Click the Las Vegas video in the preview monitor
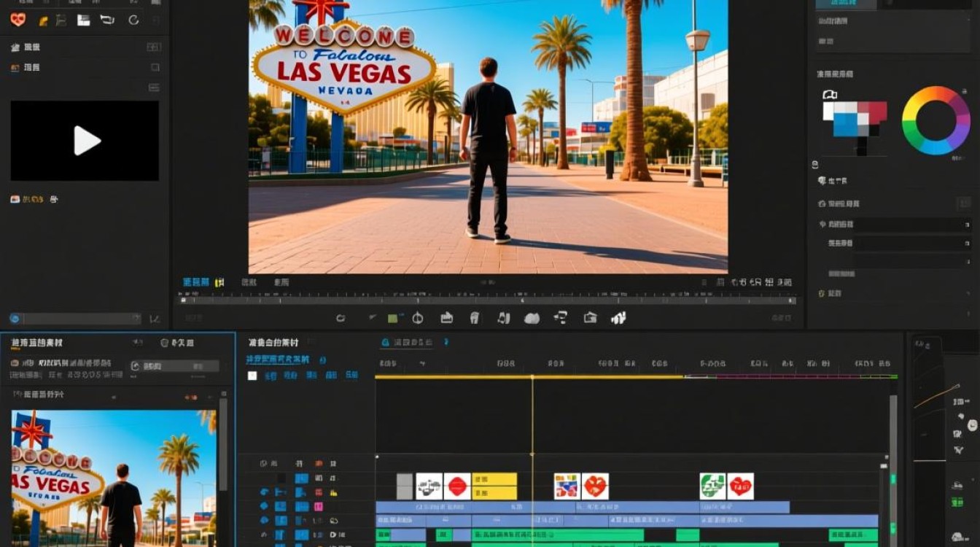The width and height of the screenshot is (980, 547). coord(488,136)
